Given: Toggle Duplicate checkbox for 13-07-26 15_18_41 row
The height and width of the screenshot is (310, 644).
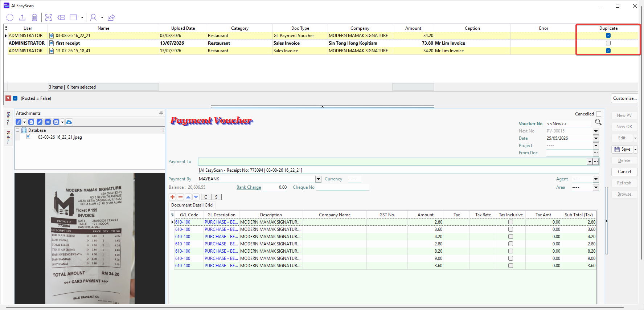Looking at the screenshot, I should click(608, 51).
